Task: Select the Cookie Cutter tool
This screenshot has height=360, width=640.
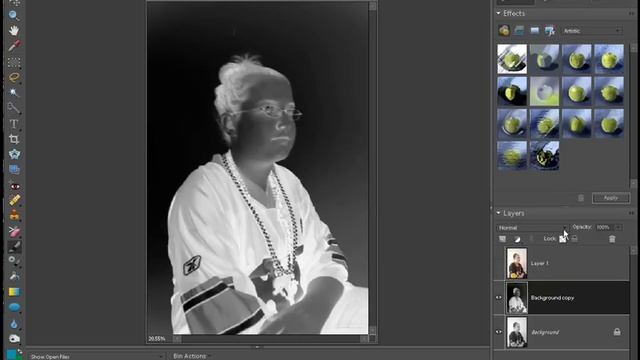Action: click(x=14, y=154)
